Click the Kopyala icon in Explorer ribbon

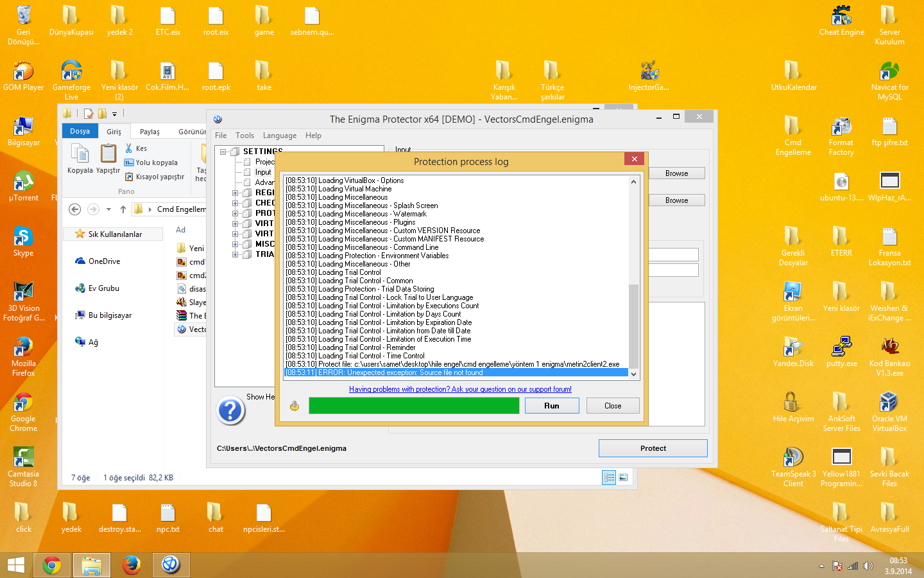(80, 155)
